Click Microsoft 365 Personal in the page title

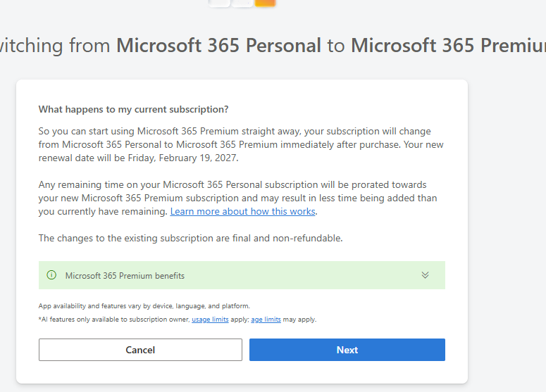pos(218,46)
